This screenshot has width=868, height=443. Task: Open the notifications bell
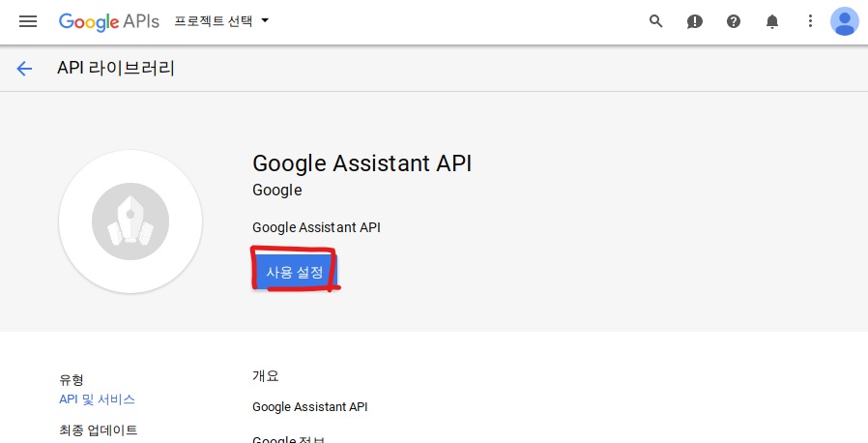772,21
